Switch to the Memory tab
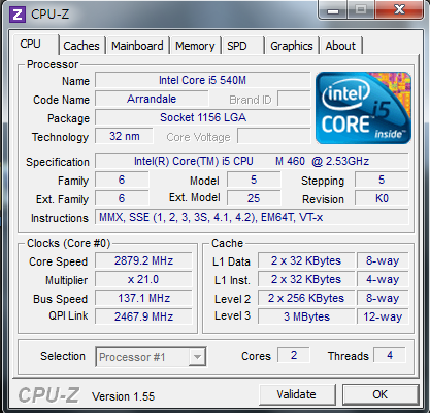432x415 pixels. pos(195,46)
